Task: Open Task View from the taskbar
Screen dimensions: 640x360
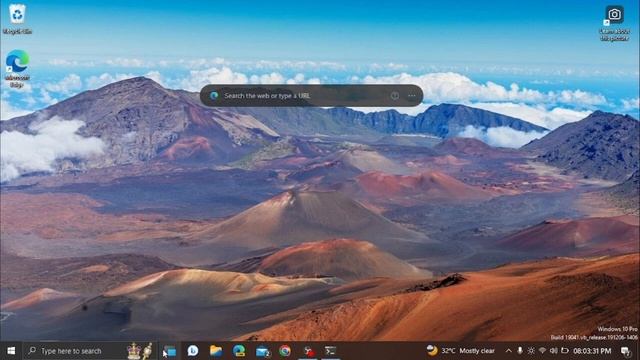Action: [x=170, y=351]
